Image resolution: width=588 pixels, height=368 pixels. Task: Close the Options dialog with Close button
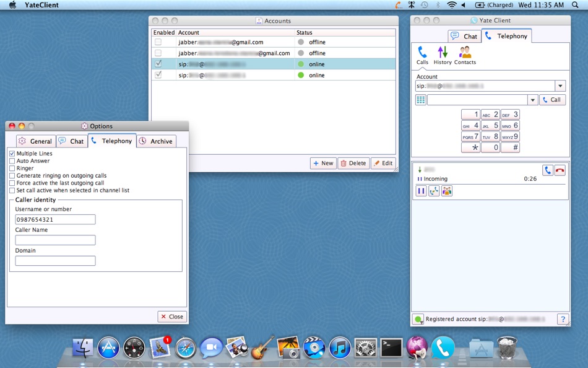(x=173, y=317)
